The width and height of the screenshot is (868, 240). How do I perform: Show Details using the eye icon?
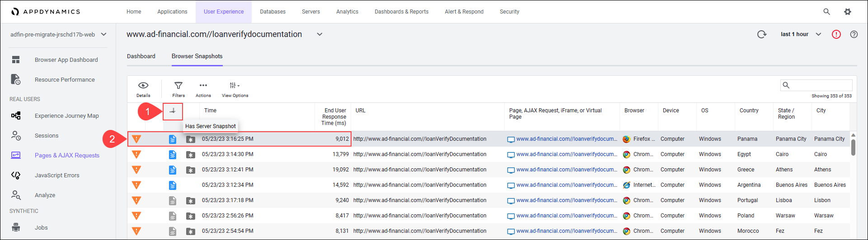143,88
